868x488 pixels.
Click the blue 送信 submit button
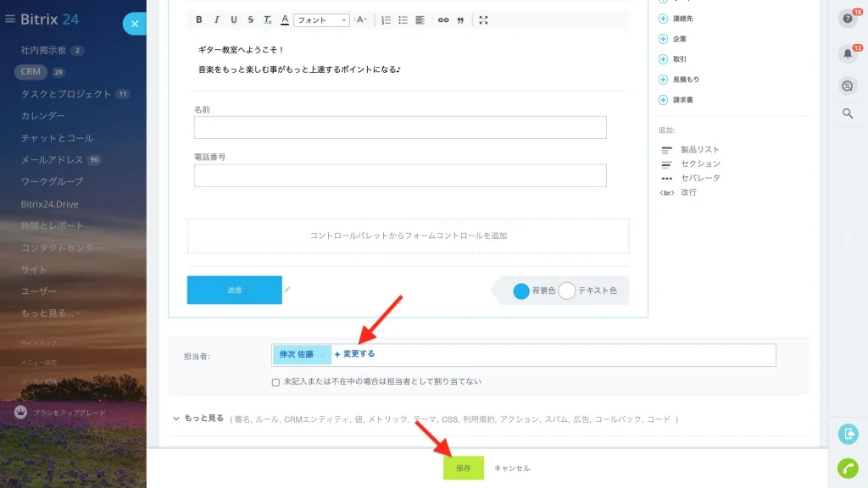pos(235,290)
